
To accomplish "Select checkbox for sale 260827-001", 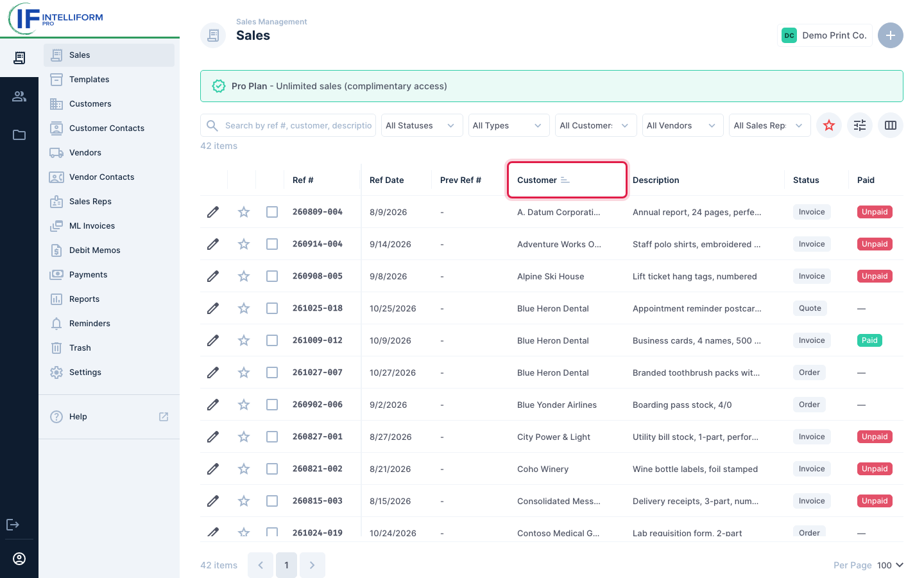I will 272,437.
